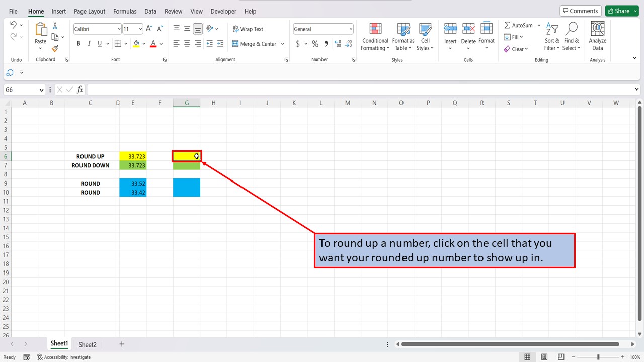Image resolution: width=644 pixels, height=362 pixels.
Task: Apply bold formatting from the Font group
Action: [78, 43]
